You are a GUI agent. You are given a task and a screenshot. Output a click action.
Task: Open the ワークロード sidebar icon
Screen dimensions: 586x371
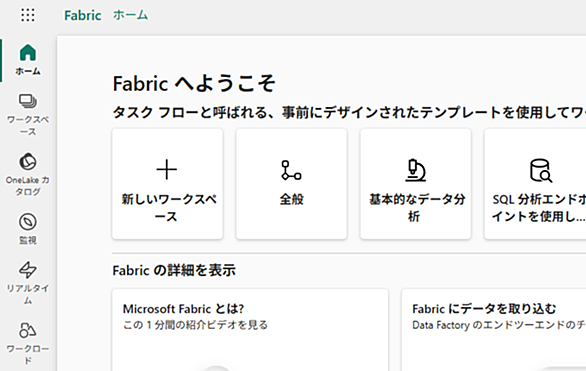(x=28, y=330)
